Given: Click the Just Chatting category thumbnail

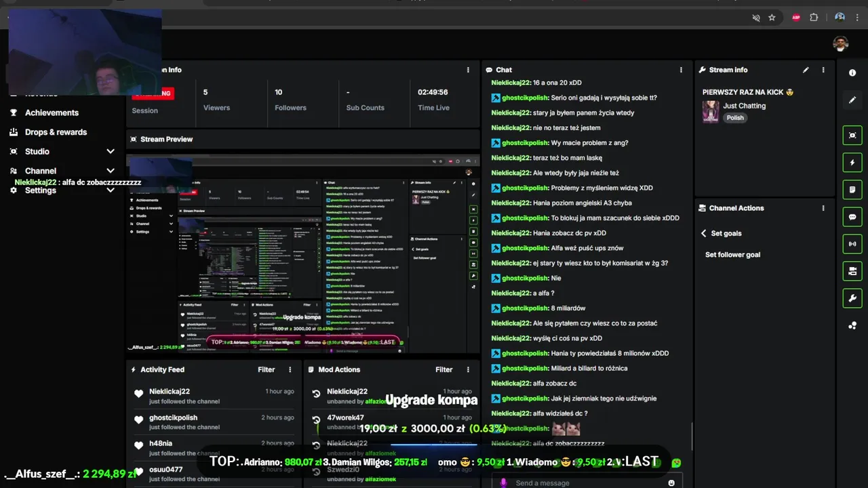Looking at the screenshot, I should coord(711,112).
